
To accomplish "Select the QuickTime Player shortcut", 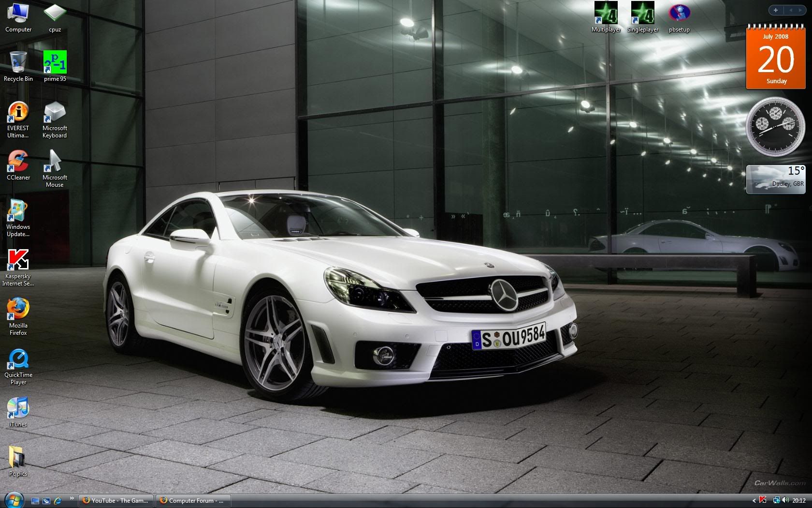I will [18, 367].
